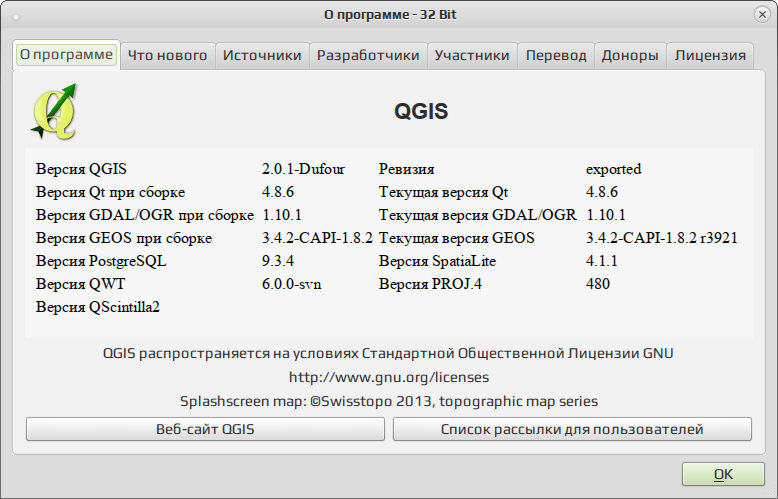
Task: Open the "Разработчики" tab
Action: click(368, 55)
